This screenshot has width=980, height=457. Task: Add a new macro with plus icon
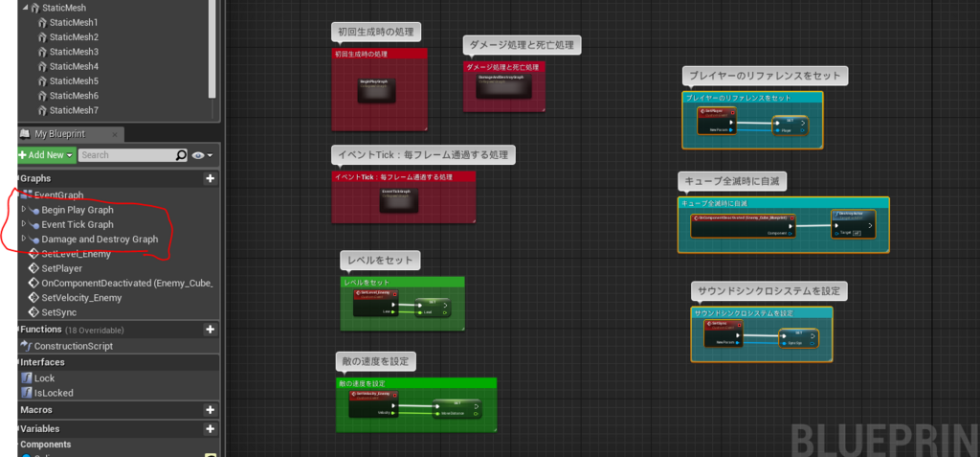(x=210, y=410)
